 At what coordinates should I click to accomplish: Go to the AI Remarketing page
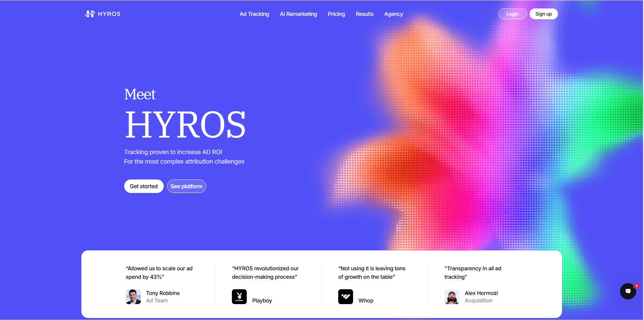point(298,14)
